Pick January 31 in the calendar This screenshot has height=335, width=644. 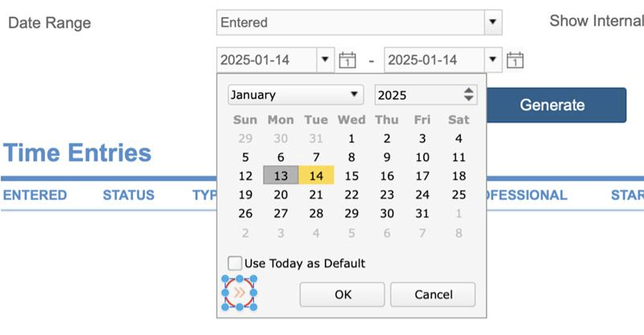pos(422,213)
